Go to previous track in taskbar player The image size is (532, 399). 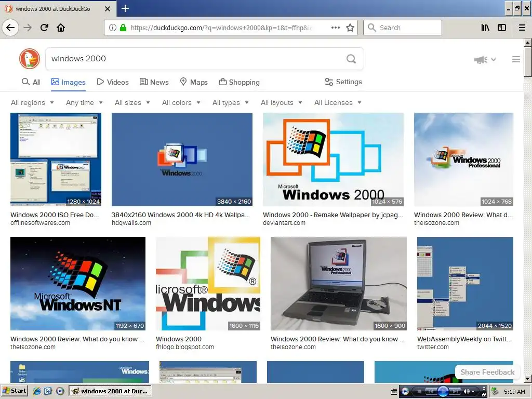430,392
